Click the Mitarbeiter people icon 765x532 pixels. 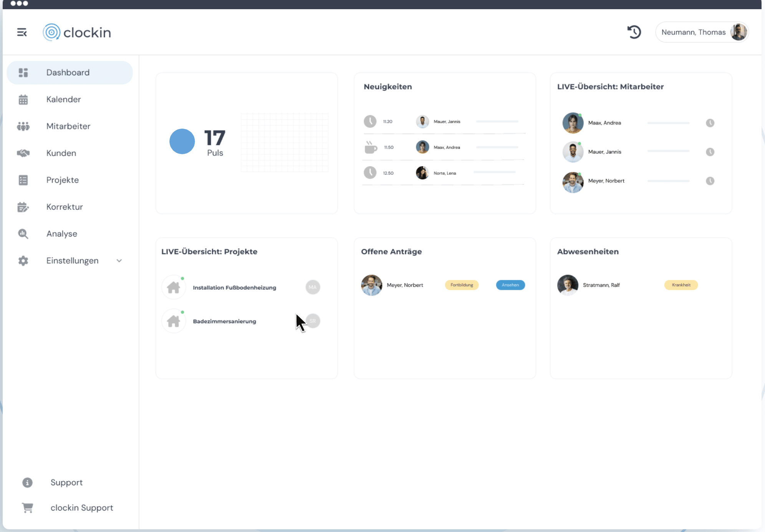click(23, 126)
